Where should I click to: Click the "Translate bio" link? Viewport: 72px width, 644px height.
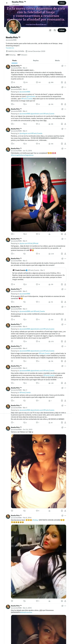[x=10, y=48]
